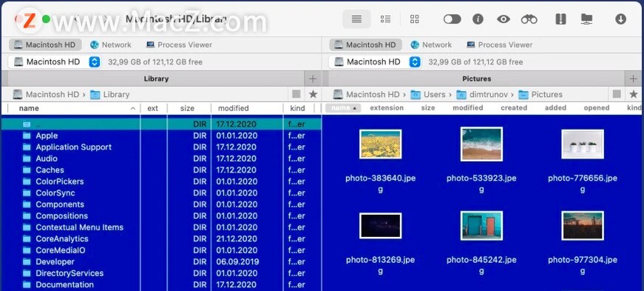Select photo-977304.jpeg thumbnail
644x291 pixels.
[x=583, y=226]
